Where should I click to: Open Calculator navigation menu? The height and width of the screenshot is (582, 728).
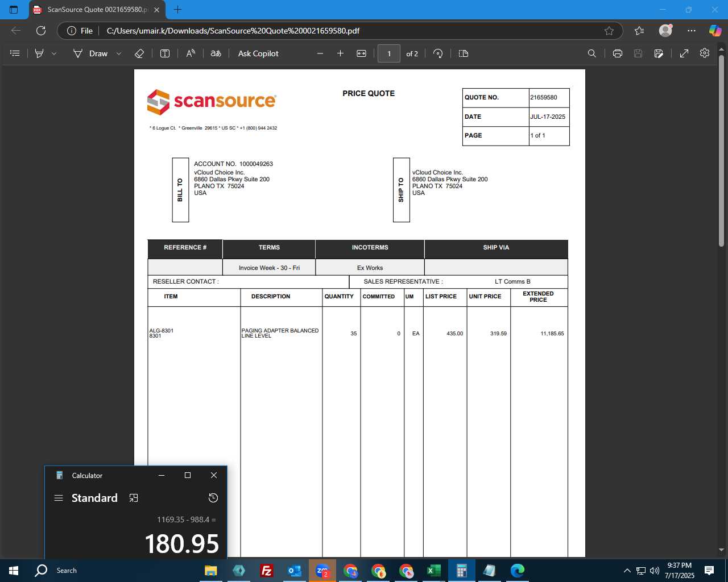tap(59, 498)
